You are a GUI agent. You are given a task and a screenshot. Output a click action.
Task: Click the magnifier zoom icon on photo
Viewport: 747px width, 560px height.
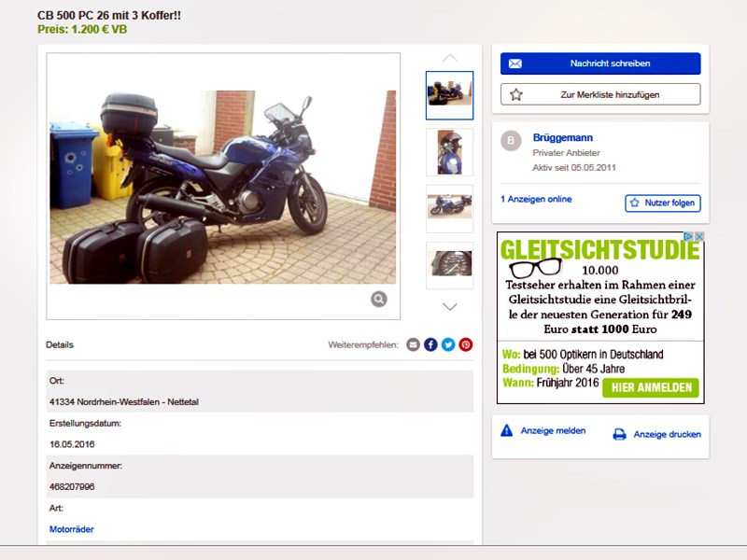click(x=378, y=299)
